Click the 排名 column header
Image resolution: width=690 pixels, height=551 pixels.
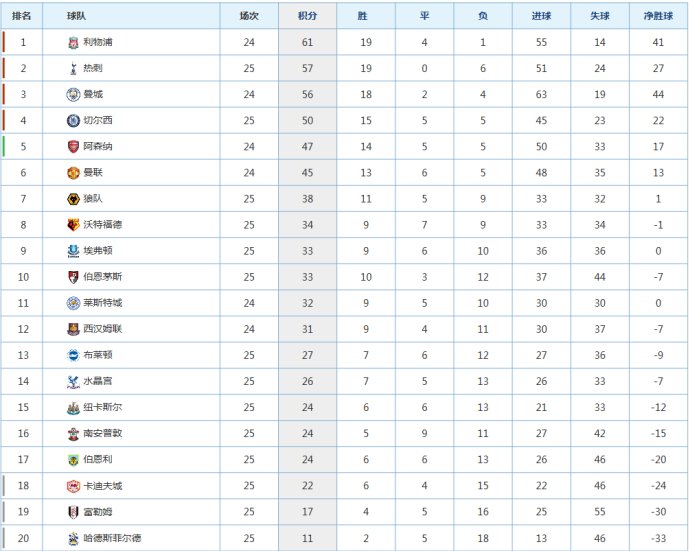pyautogui.click(x=22, y=16)
